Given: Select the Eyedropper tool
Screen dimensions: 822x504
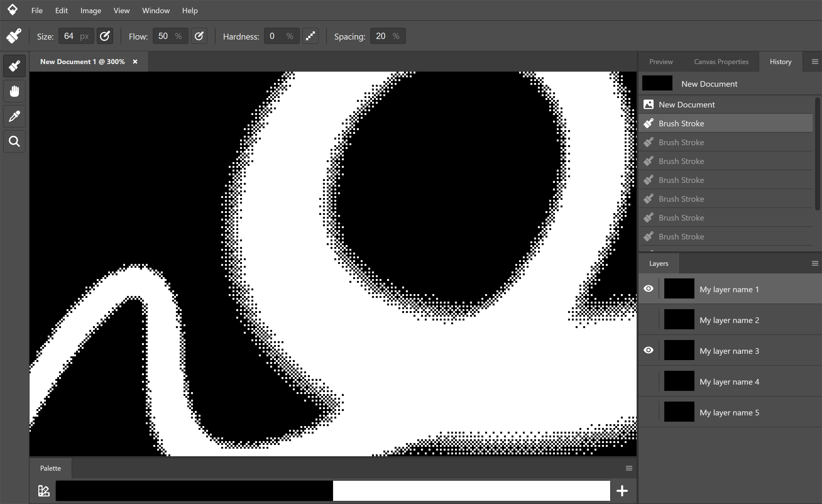Looking at the screenshot, I should [x=14, y=116].
